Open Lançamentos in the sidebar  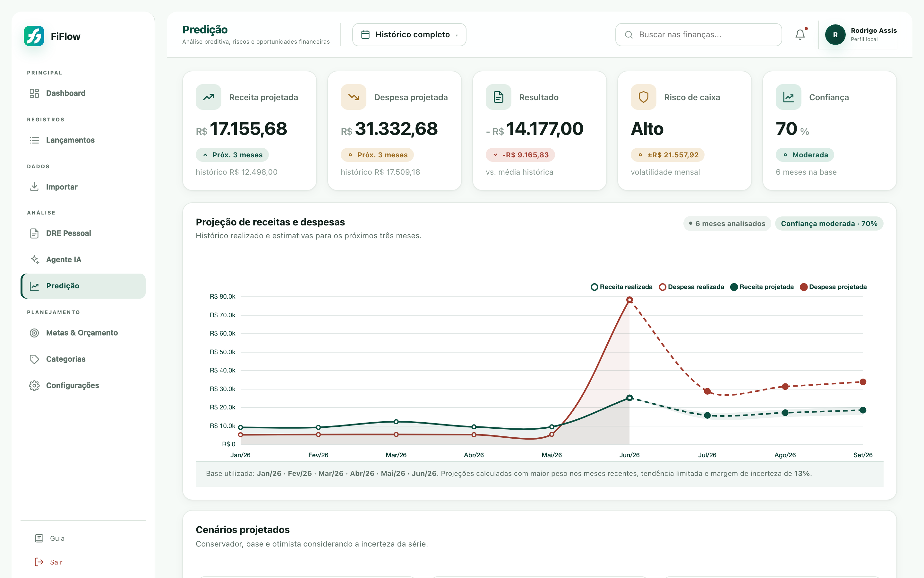click(x=83, y=140)
